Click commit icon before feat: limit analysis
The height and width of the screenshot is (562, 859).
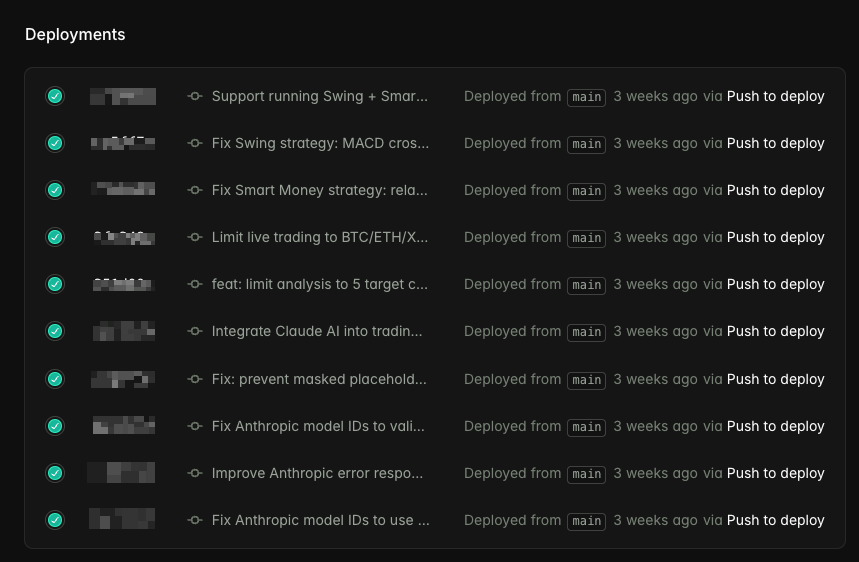(195, 284)
